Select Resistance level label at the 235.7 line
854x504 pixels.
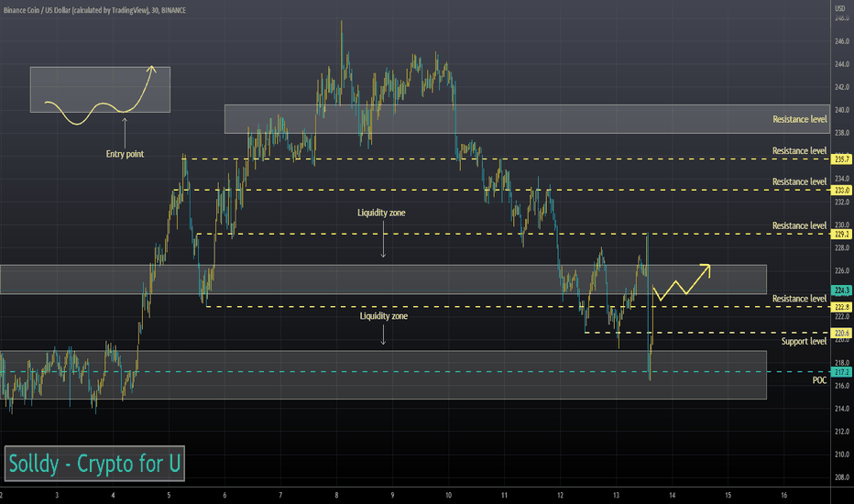click(x=800, y=151)
